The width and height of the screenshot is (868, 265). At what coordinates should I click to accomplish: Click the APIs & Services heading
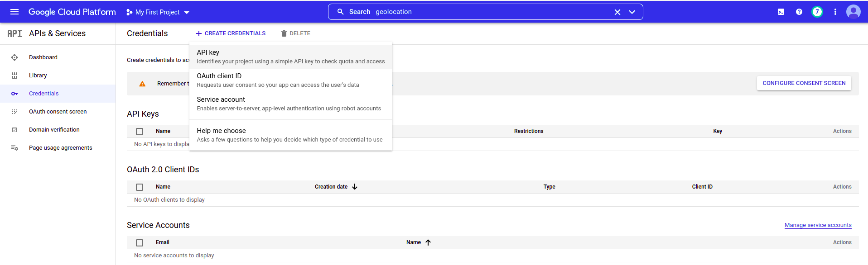57,33
